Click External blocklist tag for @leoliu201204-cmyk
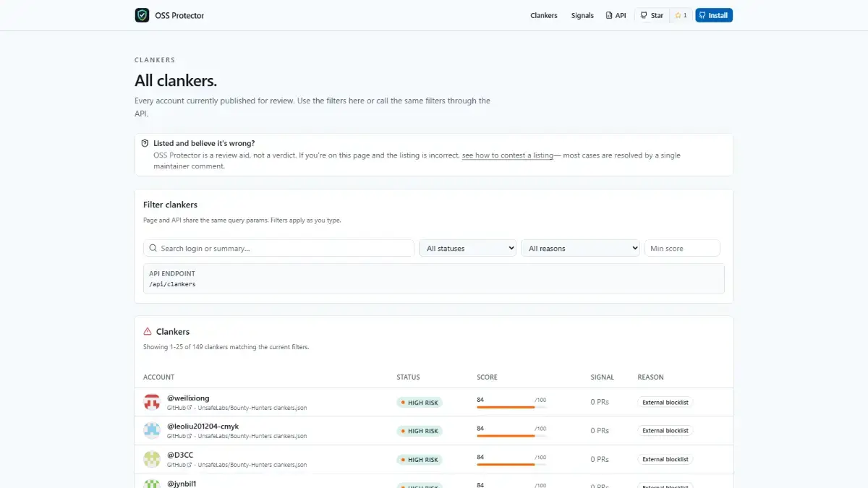The image size is (868, 488). (665, 430)
